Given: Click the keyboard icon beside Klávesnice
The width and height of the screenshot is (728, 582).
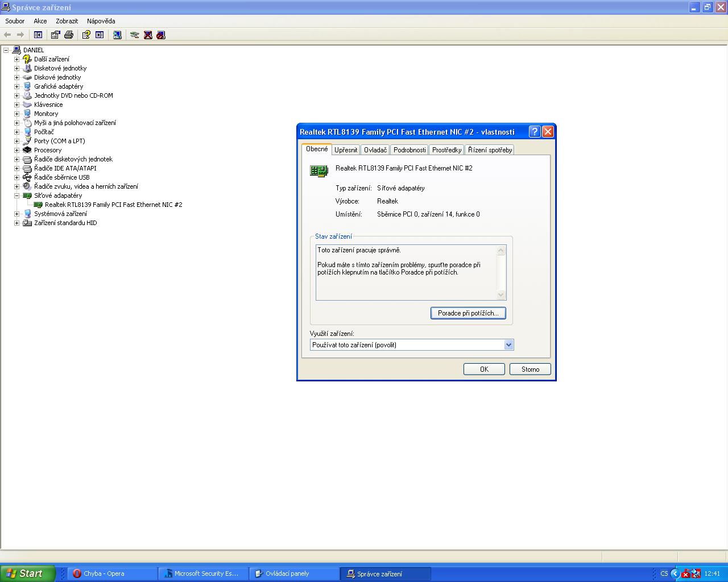Looking at the screenshot, I should tap(27, 105).
